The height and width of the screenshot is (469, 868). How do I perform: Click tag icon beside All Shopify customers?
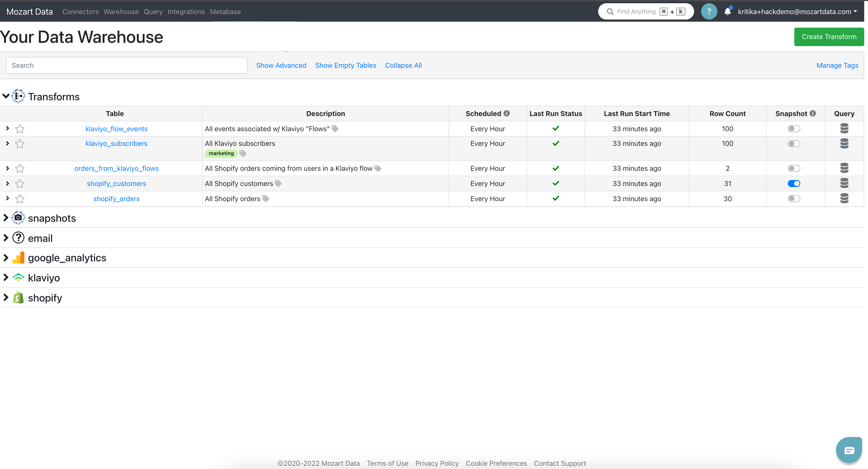point(278,184)
